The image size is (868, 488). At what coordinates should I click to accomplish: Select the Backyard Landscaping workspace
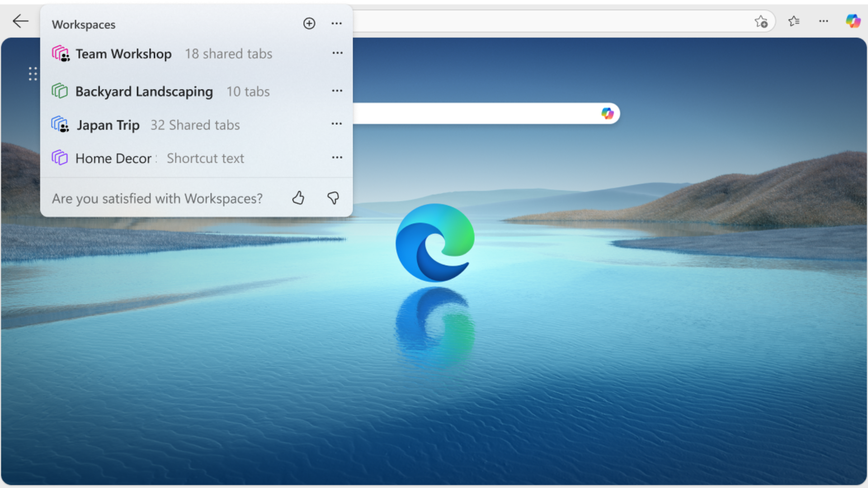coord(144,92)
